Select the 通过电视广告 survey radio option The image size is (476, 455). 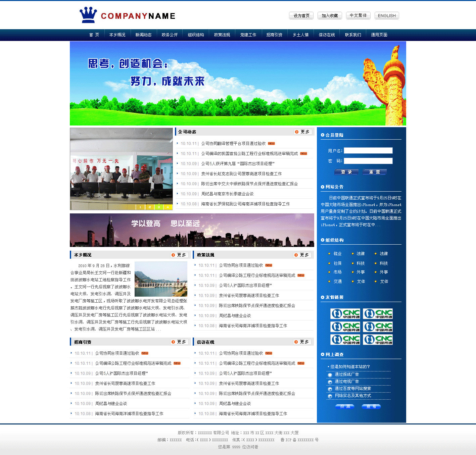point(330,382)
